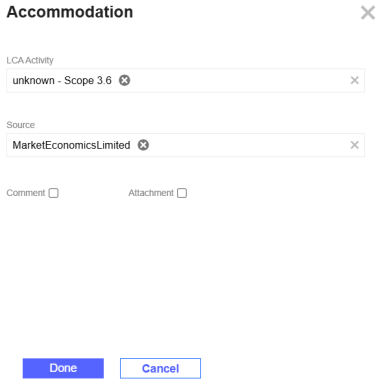Clear the Source field with its X

coord(354,145)
